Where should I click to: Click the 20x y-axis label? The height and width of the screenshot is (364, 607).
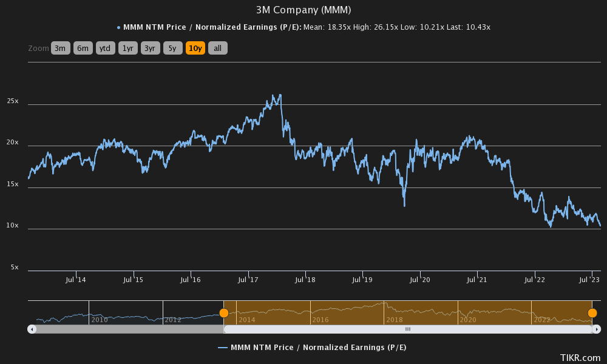point(12,143)
